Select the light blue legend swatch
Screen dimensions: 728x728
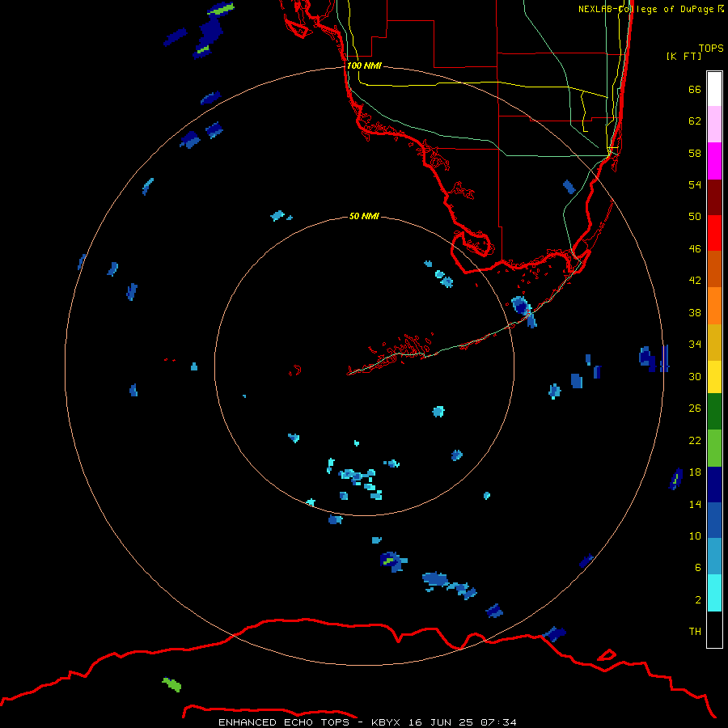(714, 557)
